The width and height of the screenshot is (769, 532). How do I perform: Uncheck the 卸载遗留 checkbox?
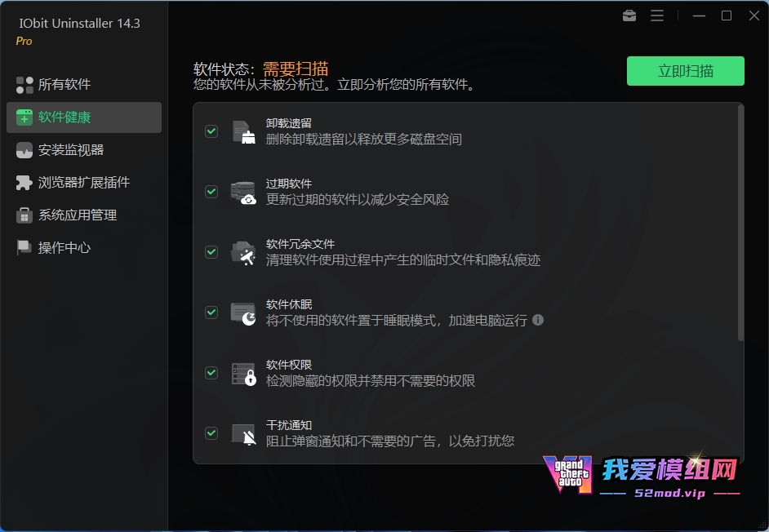pos(211,131)
